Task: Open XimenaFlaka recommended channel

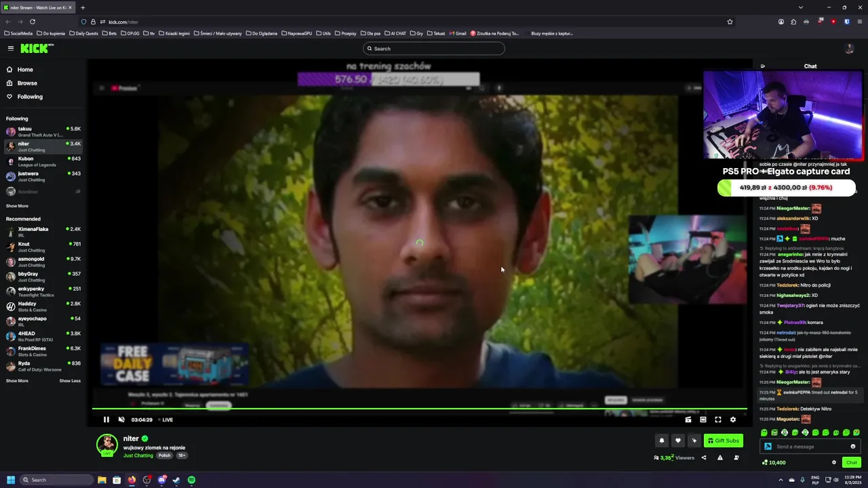Action: [x=43, y=232]
